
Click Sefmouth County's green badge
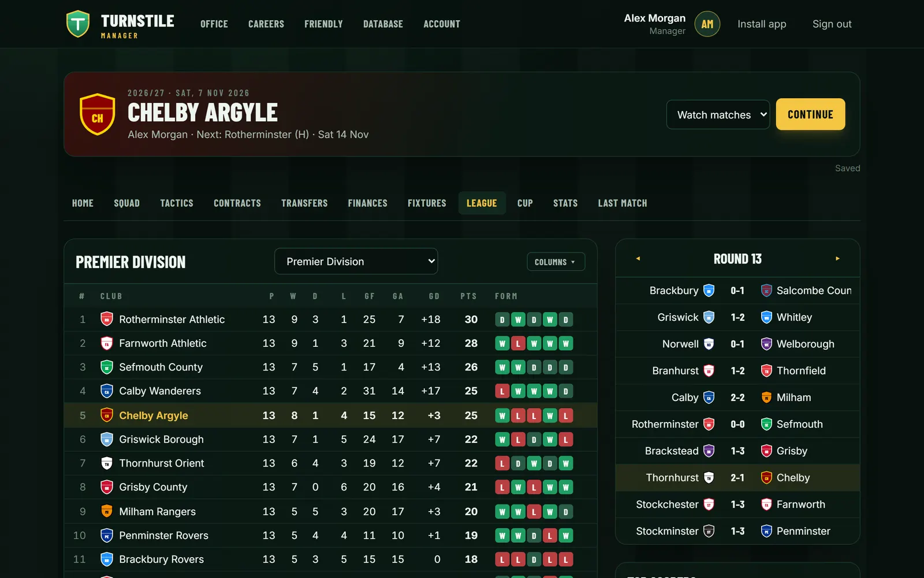[107, 367]
